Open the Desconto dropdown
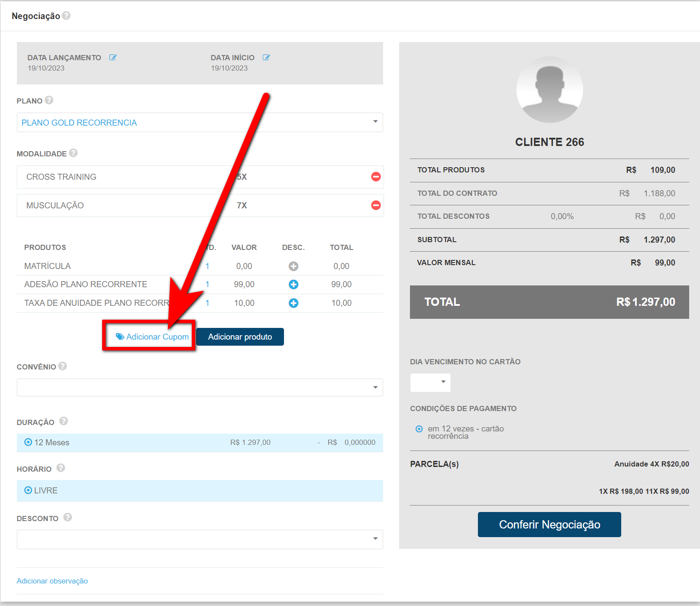700x606 pixels. tap(200, 539)
